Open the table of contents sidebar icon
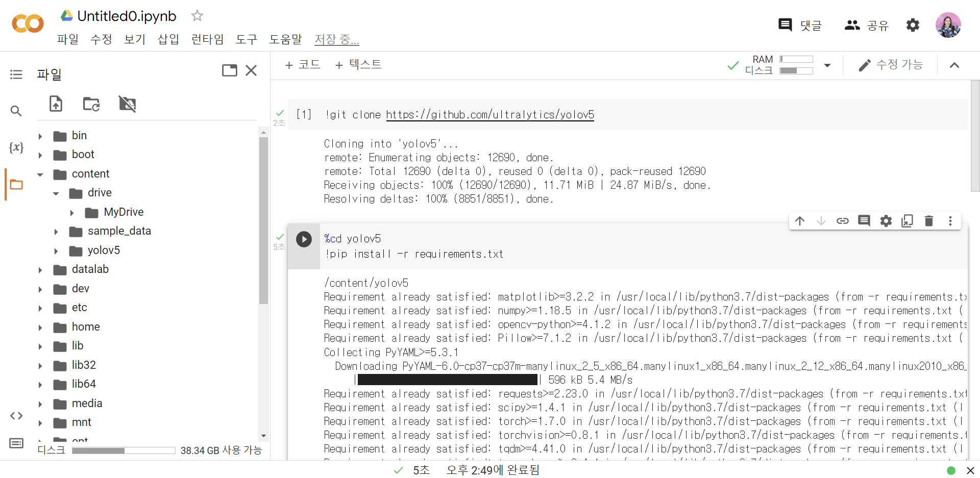This screenshot has width=980, height=478. 16,74
